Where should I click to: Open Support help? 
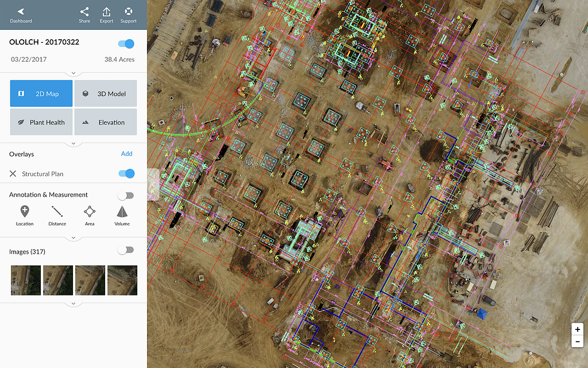coord(128,16)
